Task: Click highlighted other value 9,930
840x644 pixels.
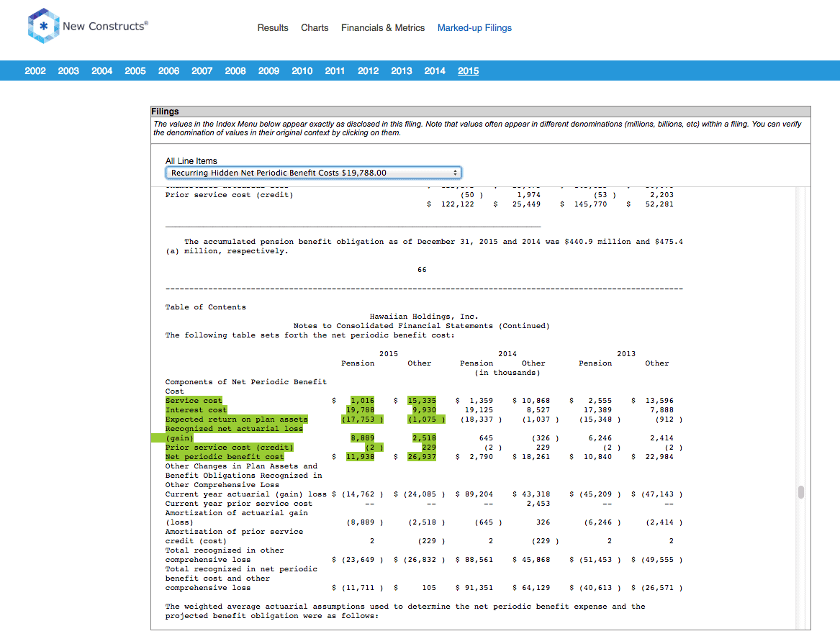Action: 424,410
